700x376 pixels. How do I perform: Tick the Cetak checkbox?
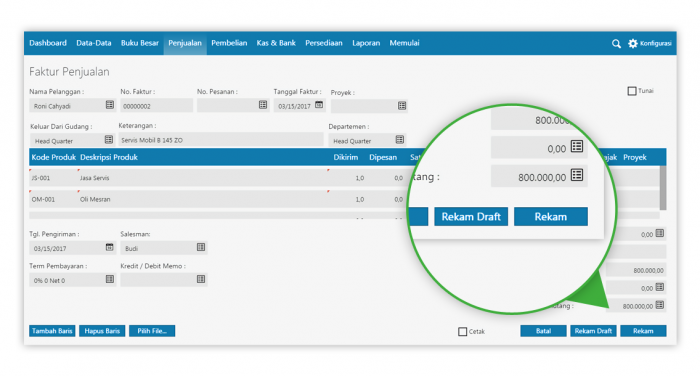(x=462, y=331)
